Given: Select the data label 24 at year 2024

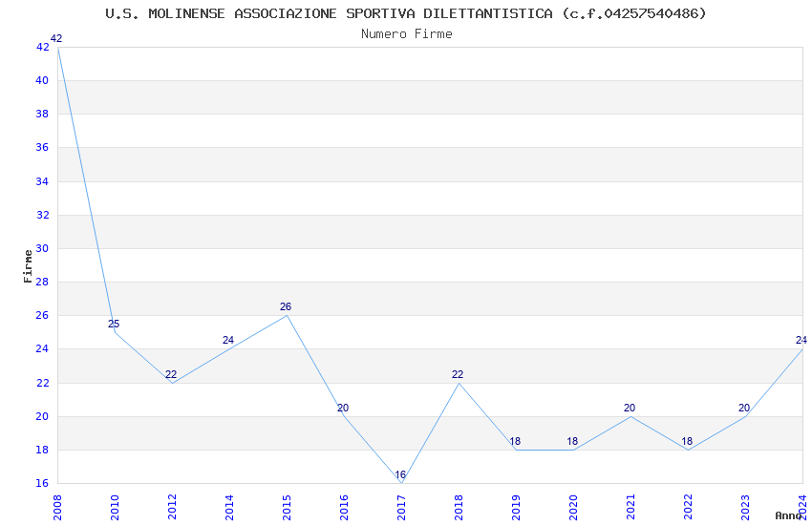Looking at the screenshot, I should click(801, 340).
